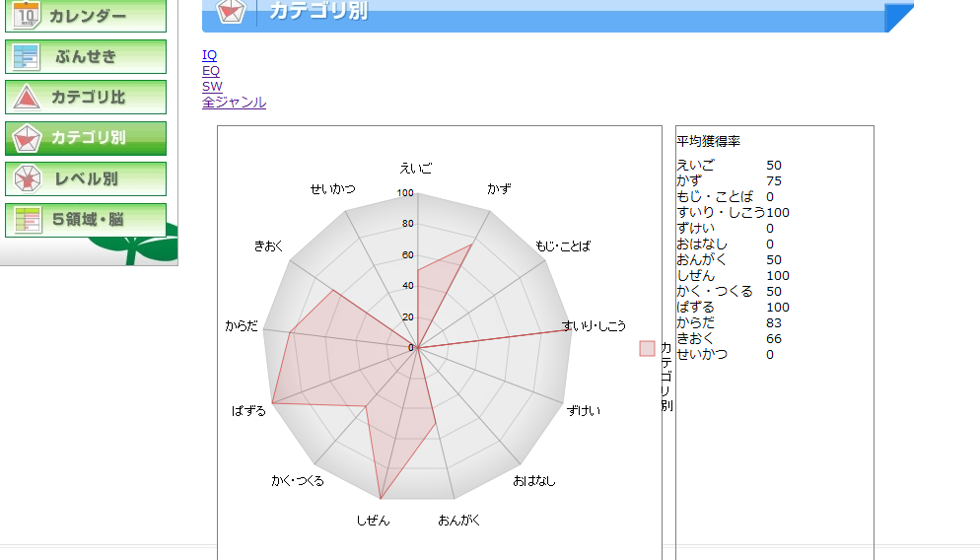Viewport: 980px width, 560px height.
Task: Click the ずけい axis label on chart
Action: pos(583,410)
